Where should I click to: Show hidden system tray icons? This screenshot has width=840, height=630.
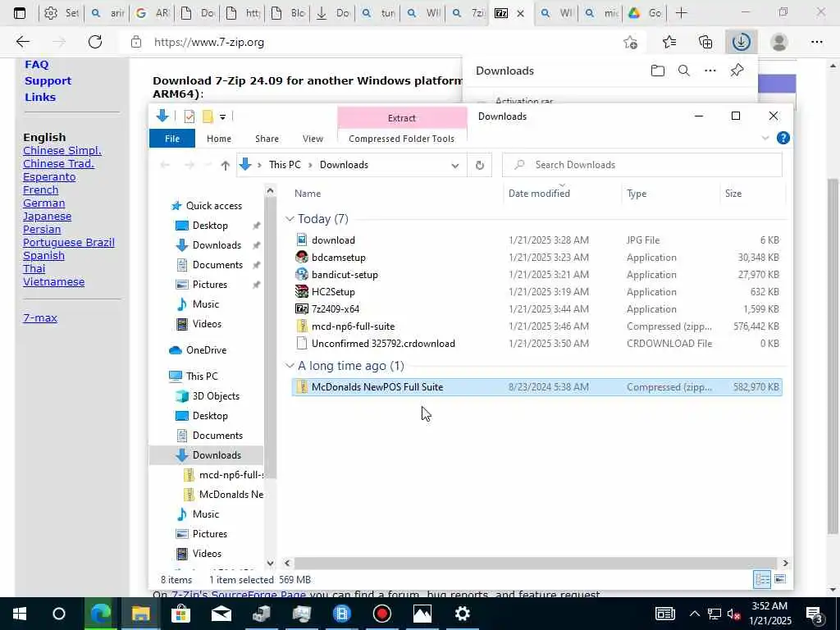[x=694, y=614]
